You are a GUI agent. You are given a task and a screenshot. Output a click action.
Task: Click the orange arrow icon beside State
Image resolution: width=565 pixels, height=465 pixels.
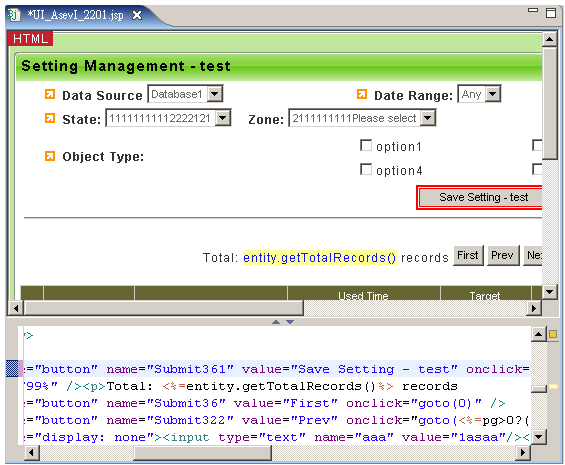click(50, 118)
